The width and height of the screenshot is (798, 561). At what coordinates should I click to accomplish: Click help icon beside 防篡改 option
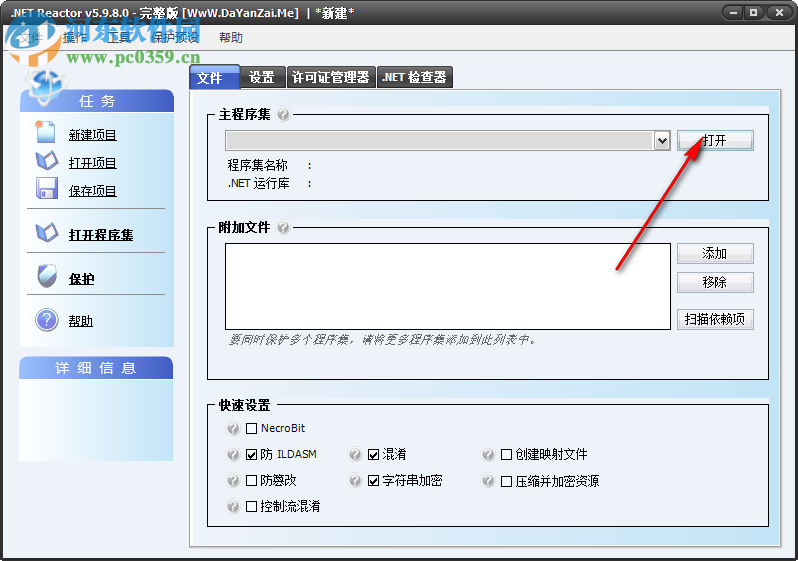(233, 480)
